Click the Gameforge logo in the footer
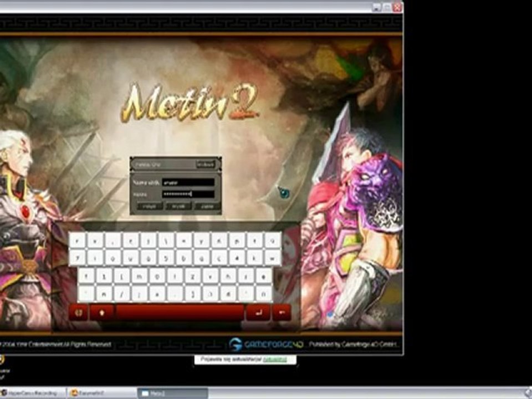The height and width of the screenshot is (399, 532). 265,344
